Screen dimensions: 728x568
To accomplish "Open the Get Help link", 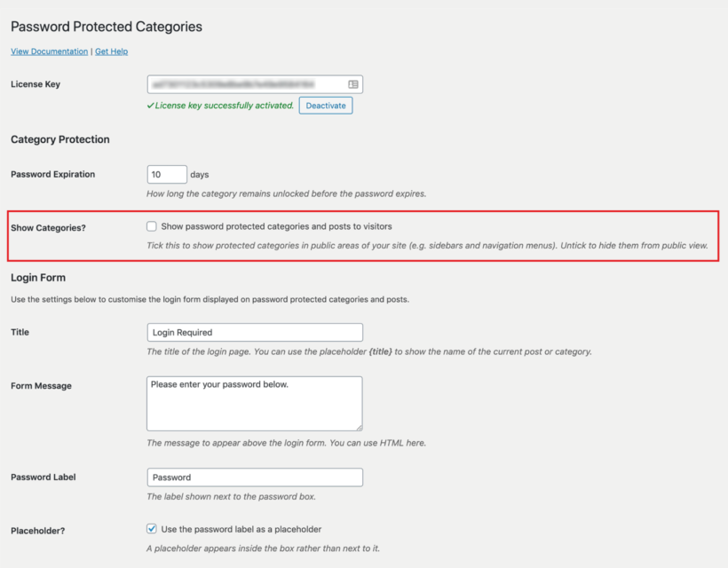I will 111,51.
